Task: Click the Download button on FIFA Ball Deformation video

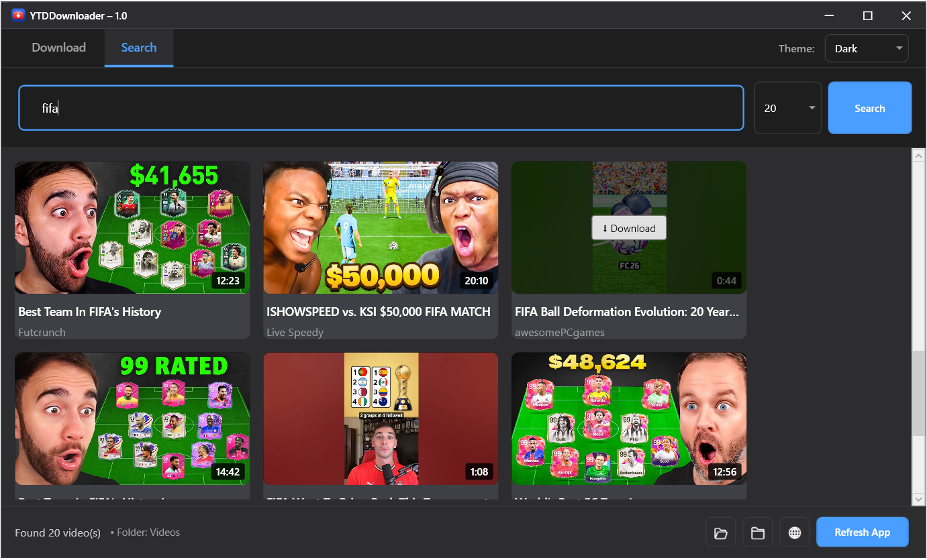Action: point(629,228)
